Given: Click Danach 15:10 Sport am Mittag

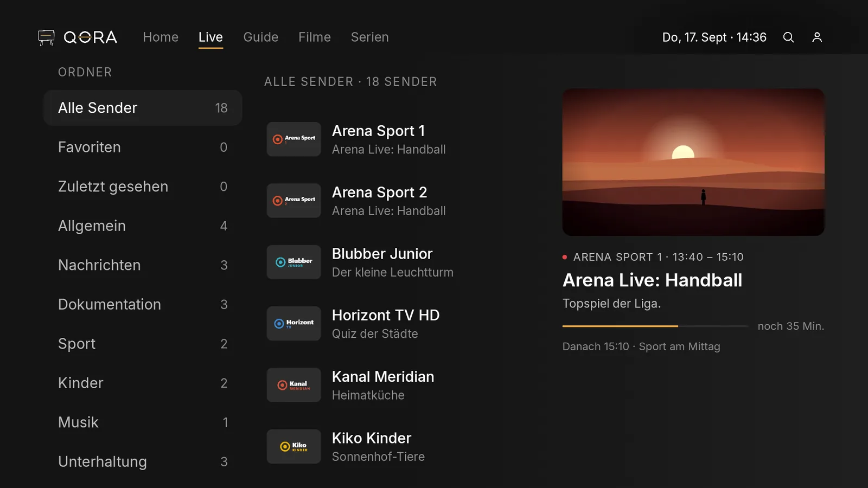Looking at the screenshot, I should [x=641, y=346].
